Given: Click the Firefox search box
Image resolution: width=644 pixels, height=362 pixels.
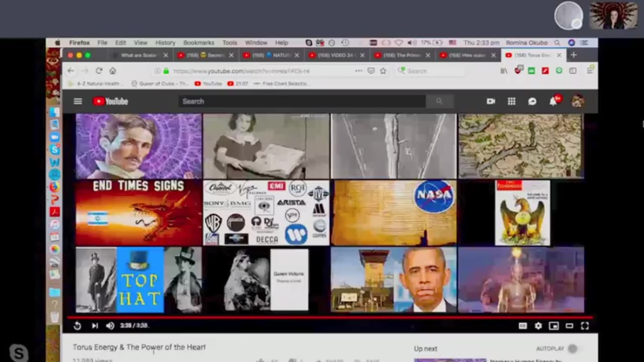Looking at the screenshot, I should click(x=431, y=71).
